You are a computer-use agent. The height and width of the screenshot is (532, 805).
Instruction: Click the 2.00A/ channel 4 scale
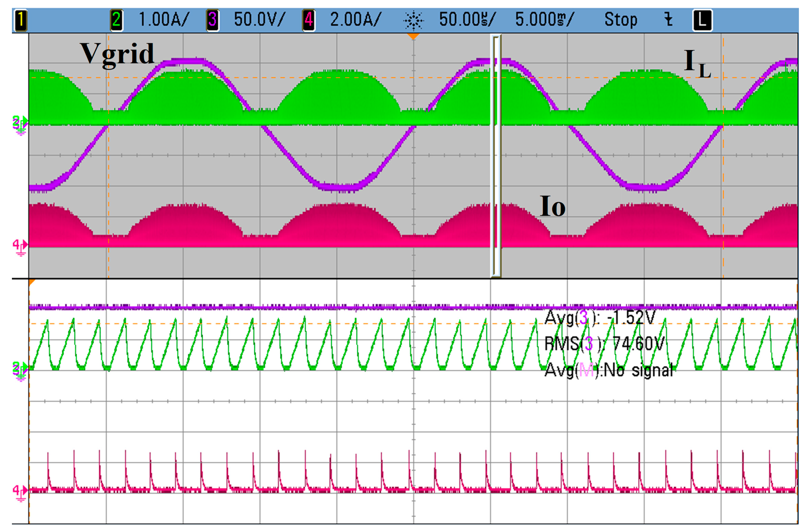(355, 20)
